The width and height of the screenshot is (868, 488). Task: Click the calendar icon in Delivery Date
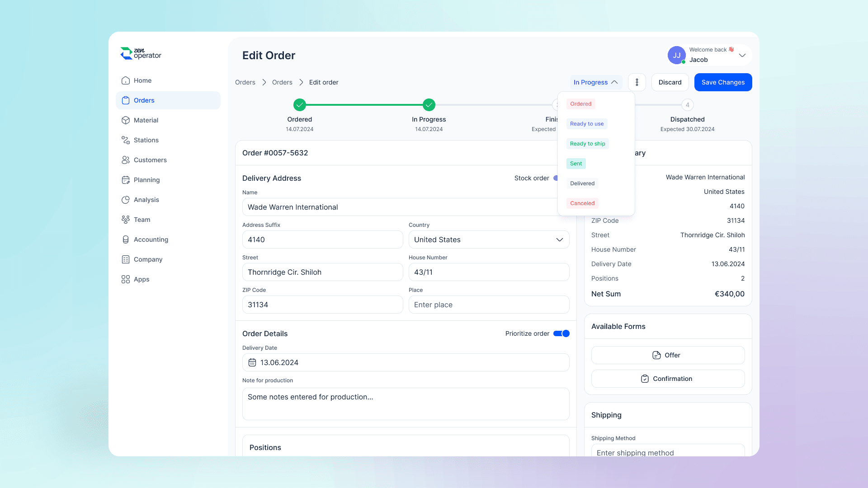tap(252, 362)
